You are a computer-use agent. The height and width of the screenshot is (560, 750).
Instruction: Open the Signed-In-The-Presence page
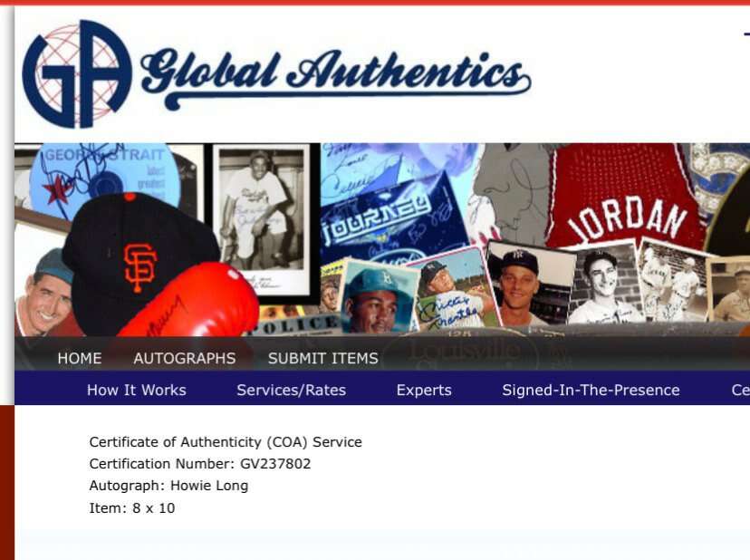click(591, 390)
